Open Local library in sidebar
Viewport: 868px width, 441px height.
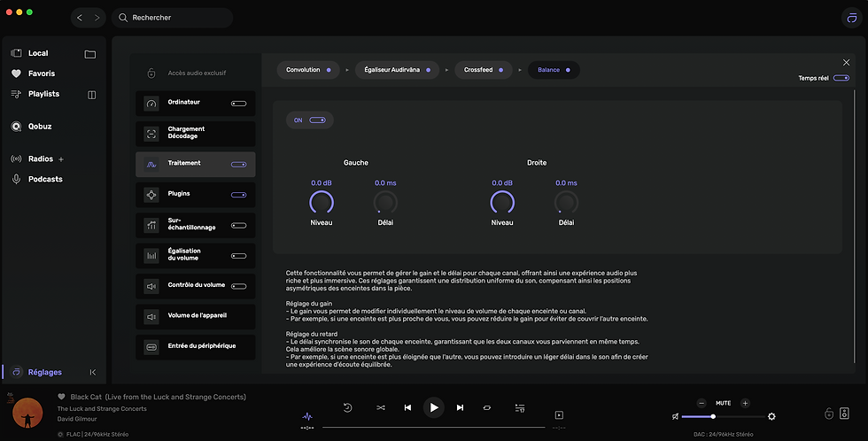pos(38,53)
